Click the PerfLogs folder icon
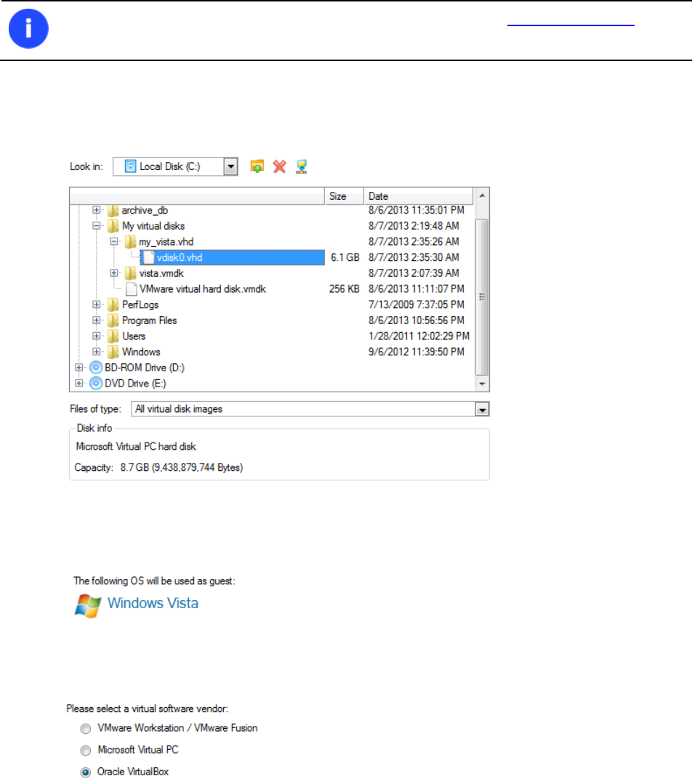Viewport: 692px width, 784px height. 113,305
